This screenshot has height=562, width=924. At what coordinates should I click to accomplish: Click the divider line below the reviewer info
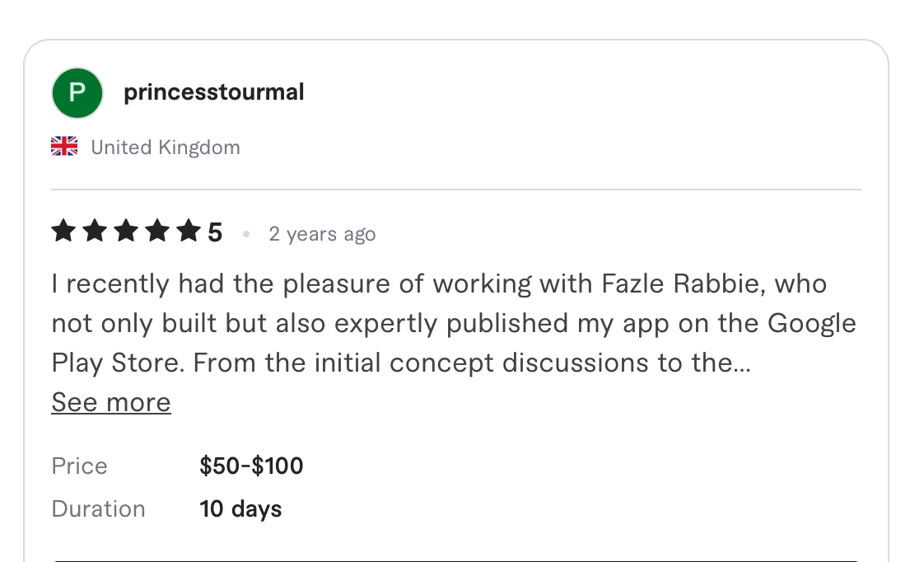click(455, 191)
